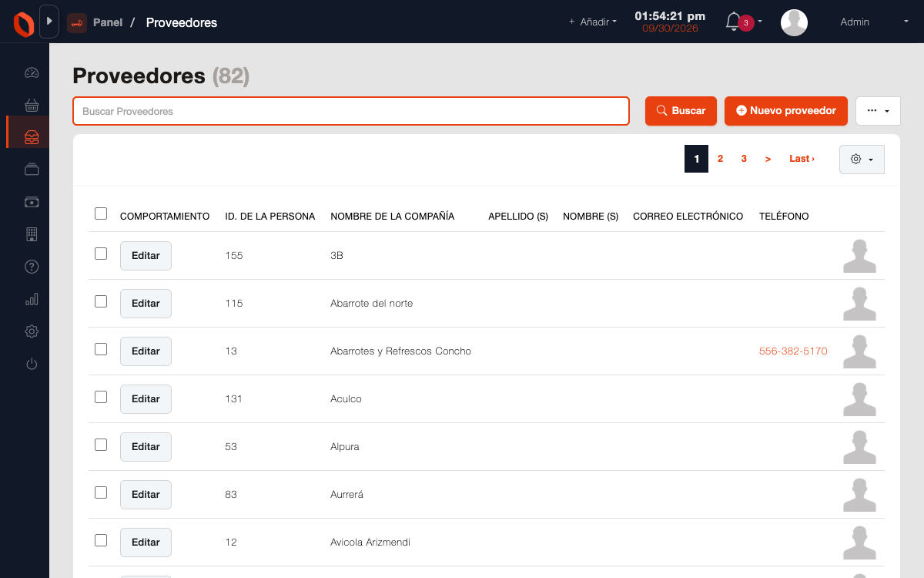Open the cash money sidebar icon

click(x=32, y=202)
